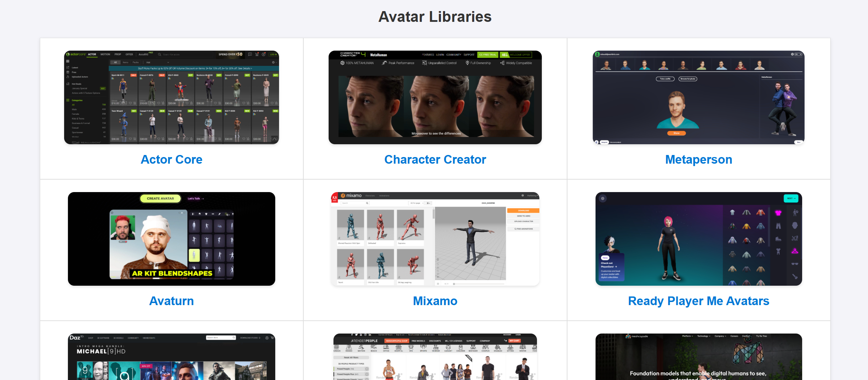Open the Hot sorting dropdown on ActorCore
Viewport: 868px width, 380px height.
(158, 62)
